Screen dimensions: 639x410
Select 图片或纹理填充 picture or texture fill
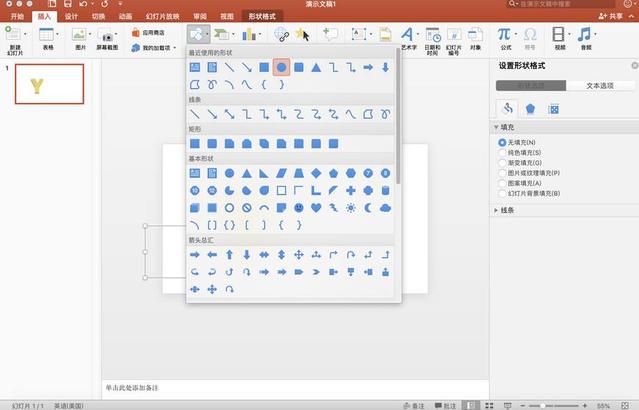click(529, 173)
